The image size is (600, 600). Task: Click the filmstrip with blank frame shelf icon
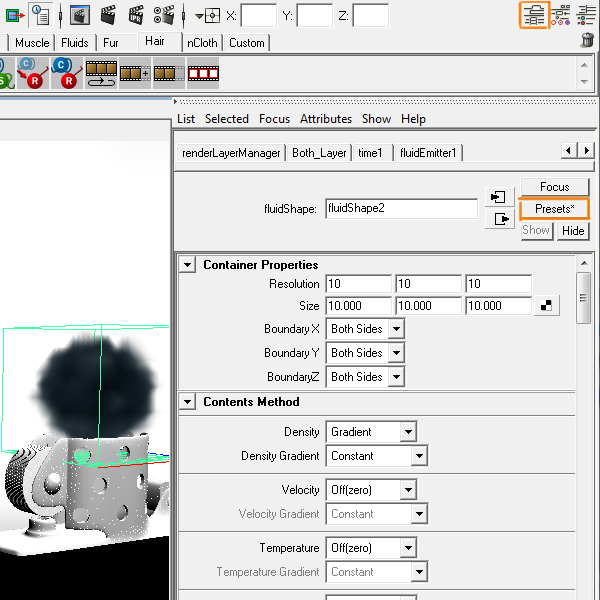click(169, 73)
